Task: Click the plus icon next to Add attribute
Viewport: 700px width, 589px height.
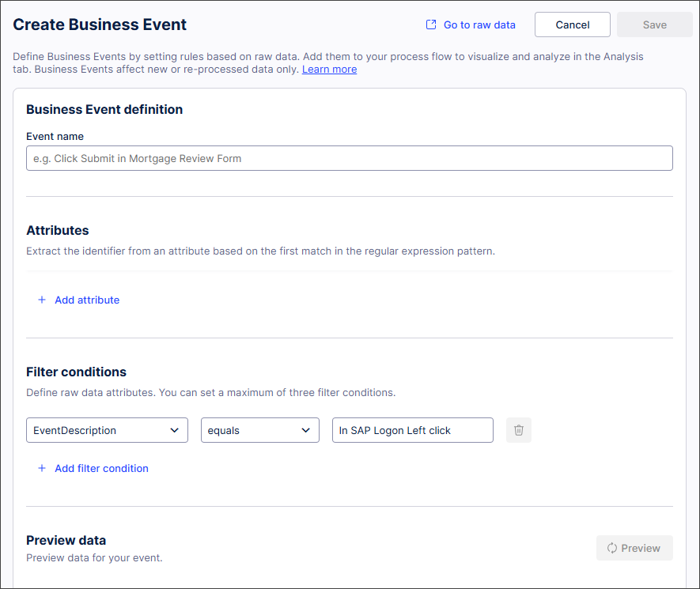Action: (42, 300)
